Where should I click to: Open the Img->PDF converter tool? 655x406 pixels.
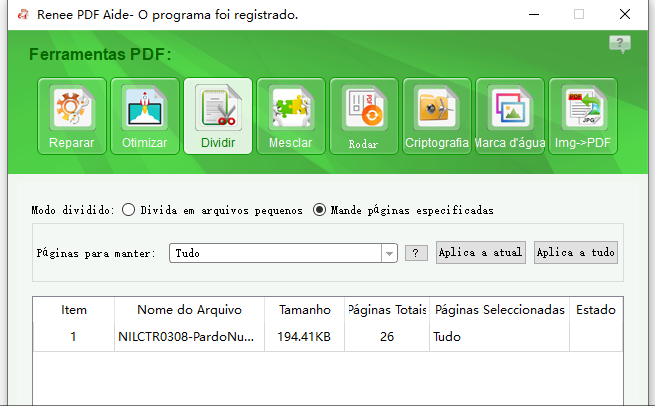pyautogui.click(x=583, y=116)
